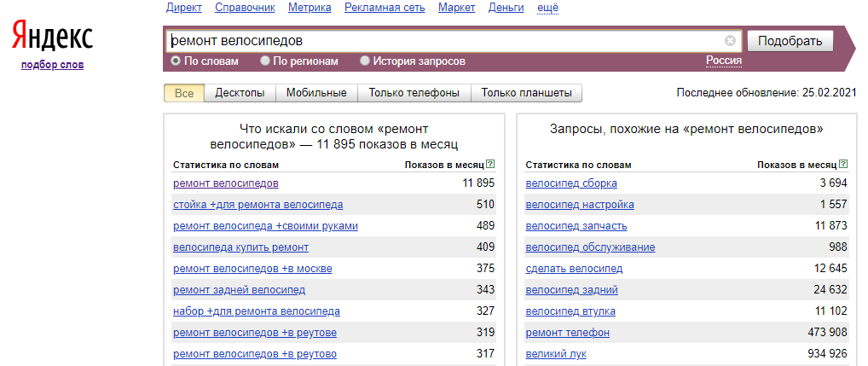Select the 'По словам' radio button

(176, 61)
